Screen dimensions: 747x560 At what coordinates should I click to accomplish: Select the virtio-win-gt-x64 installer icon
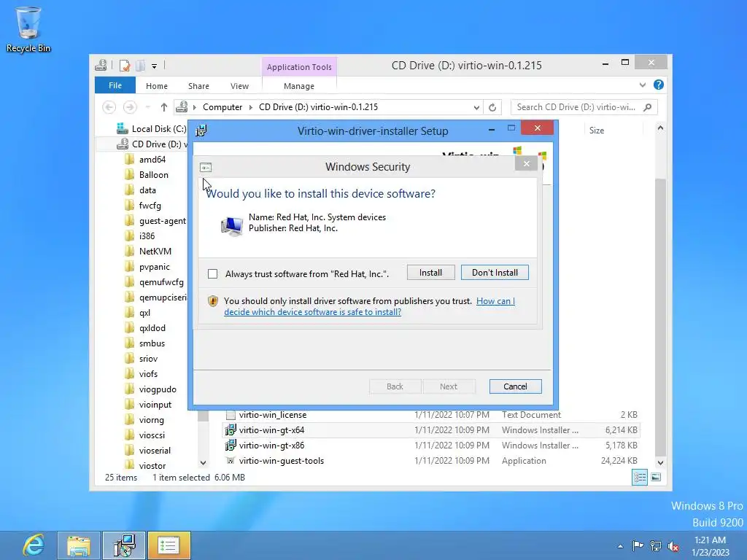(231, 430)
